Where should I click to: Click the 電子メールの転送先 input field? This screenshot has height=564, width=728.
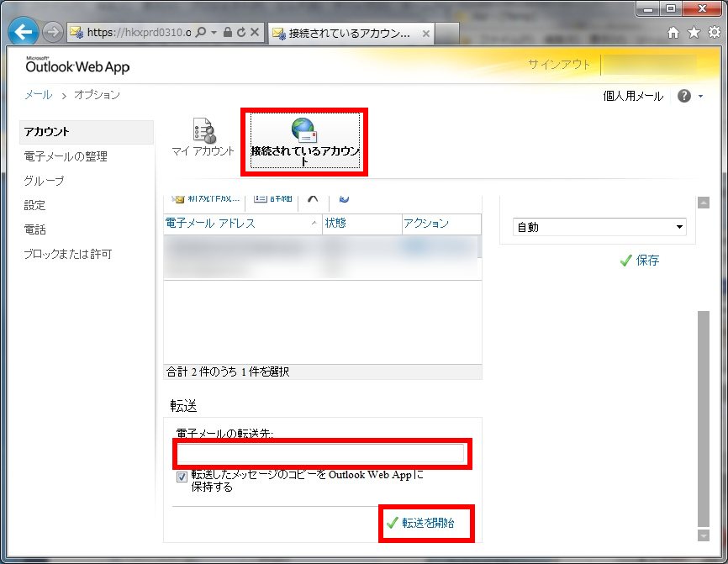click(x=320, y=454)
